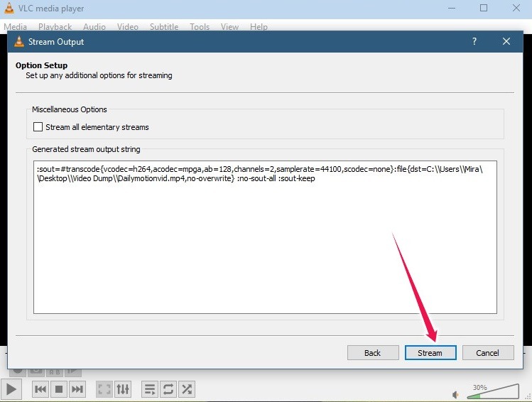Toggle the shuffle random icon
The image size is (532, 402).
[x=187, y=389]
